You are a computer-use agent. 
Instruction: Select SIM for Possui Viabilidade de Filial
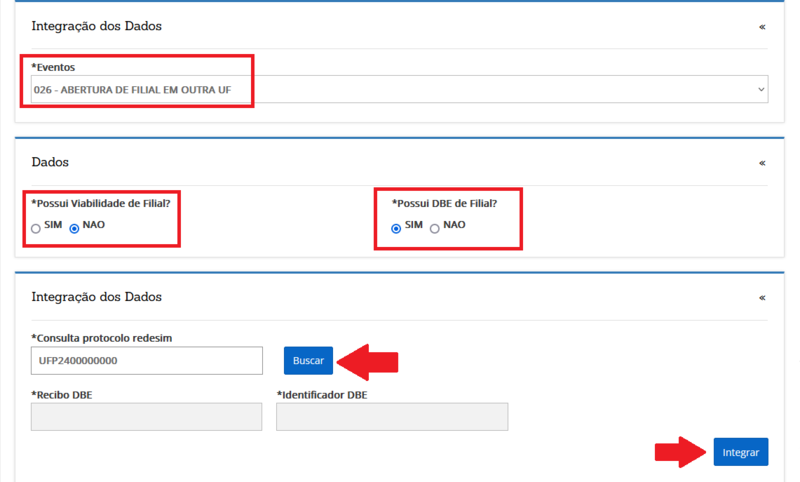[36, 227]
